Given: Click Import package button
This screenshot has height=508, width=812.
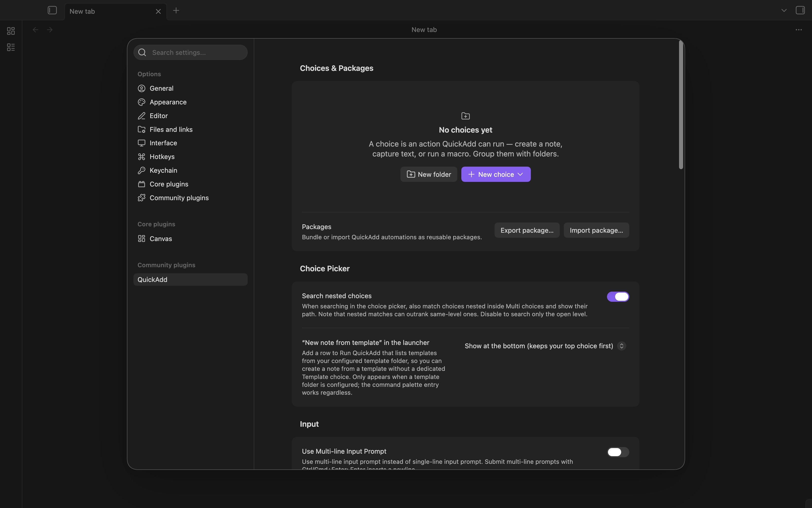Looking at the screenshot, I should click(596, 230).
